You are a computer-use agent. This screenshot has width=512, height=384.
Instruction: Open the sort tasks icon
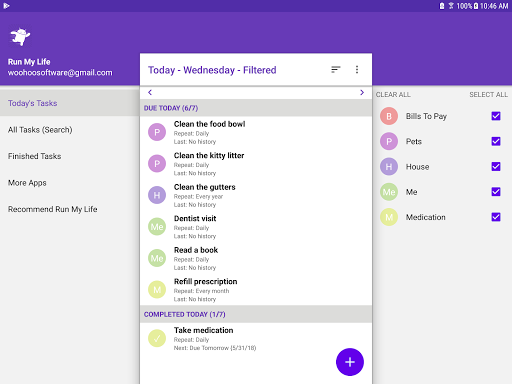coord(335,69)
